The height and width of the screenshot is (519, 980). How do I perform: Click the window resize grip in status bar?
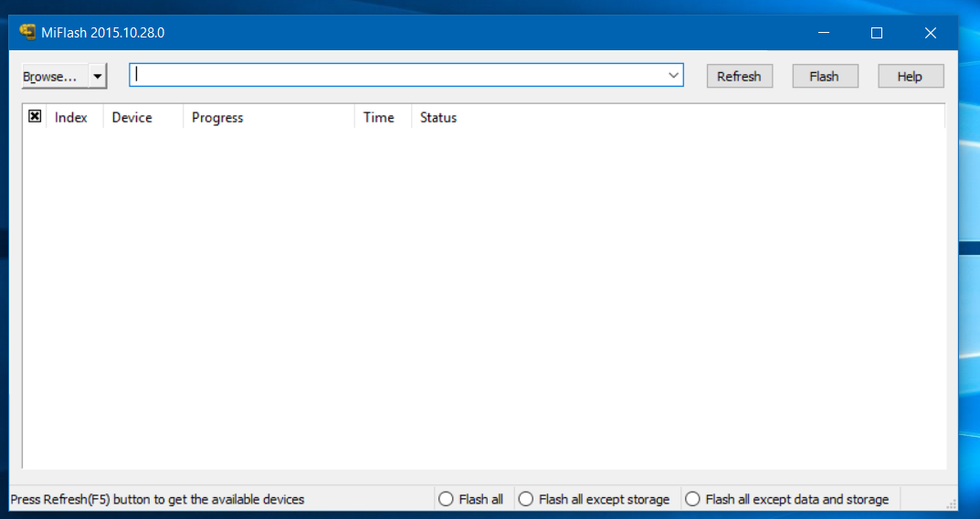point(952,504)
